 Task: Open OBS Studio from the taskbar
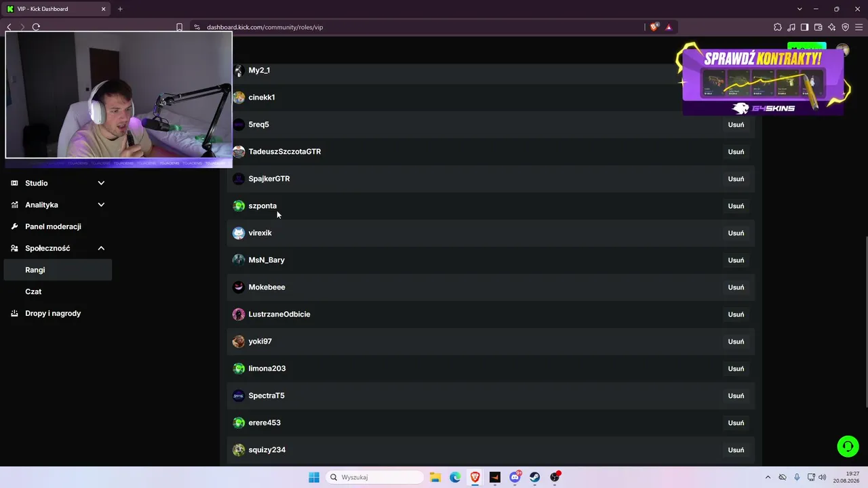[555, 477]
